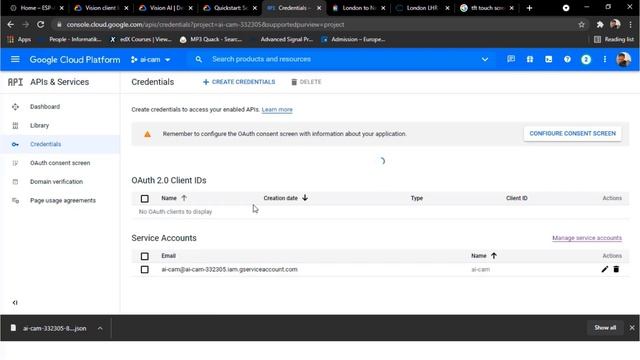Open the Google account avatar in header

pos(623,60)
